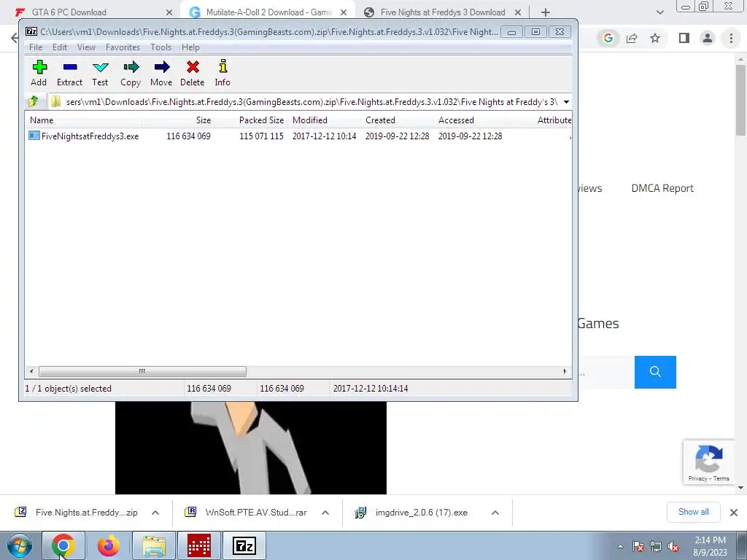
Task: Click the 7-Zip Delete toolbar icon
Action: point(193,67)
